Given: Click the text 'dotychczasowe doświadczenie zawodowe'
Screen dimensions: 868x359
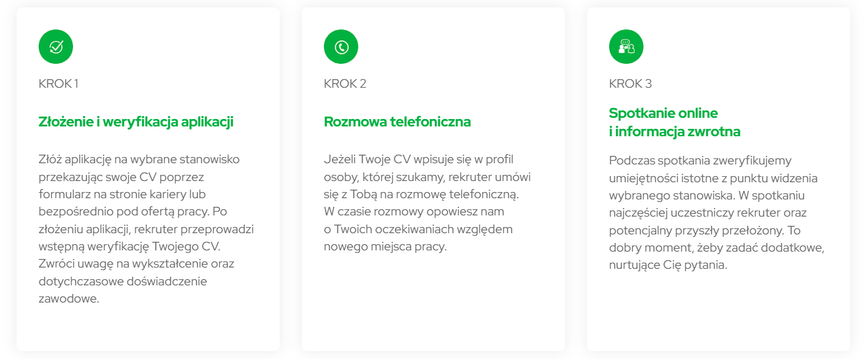Looking at the screenshot, I should 123,290.
